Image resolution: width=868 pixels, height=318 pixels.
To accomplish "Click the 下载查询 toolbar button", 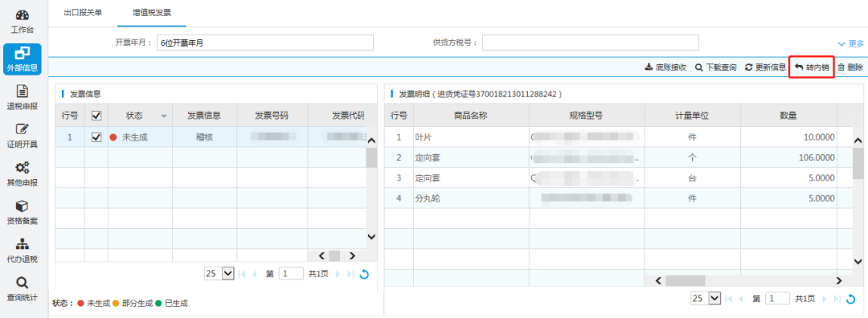I will (716, 67).
